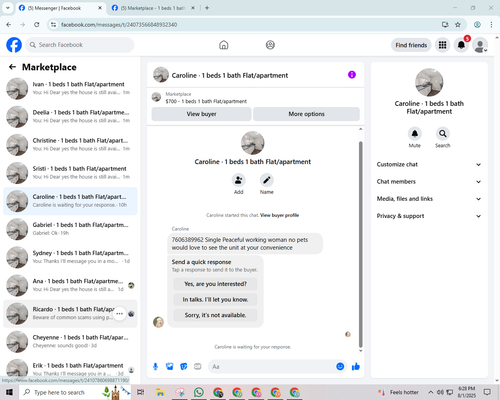Screen dimensions: 500x400
Task: Open Chrome tab list dropdown arrow
Action: [7, 8]
